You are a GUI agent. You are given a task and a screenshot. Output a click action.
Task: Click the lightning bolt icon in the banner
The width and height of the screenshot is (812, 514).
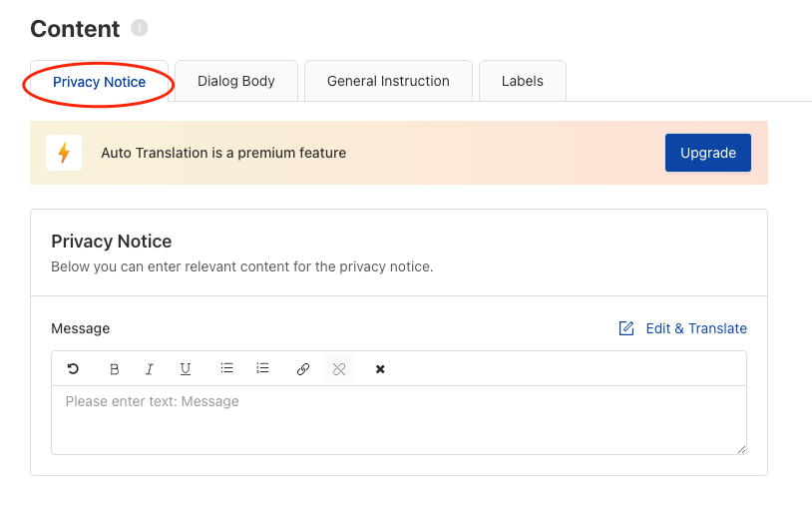[64, 153]
